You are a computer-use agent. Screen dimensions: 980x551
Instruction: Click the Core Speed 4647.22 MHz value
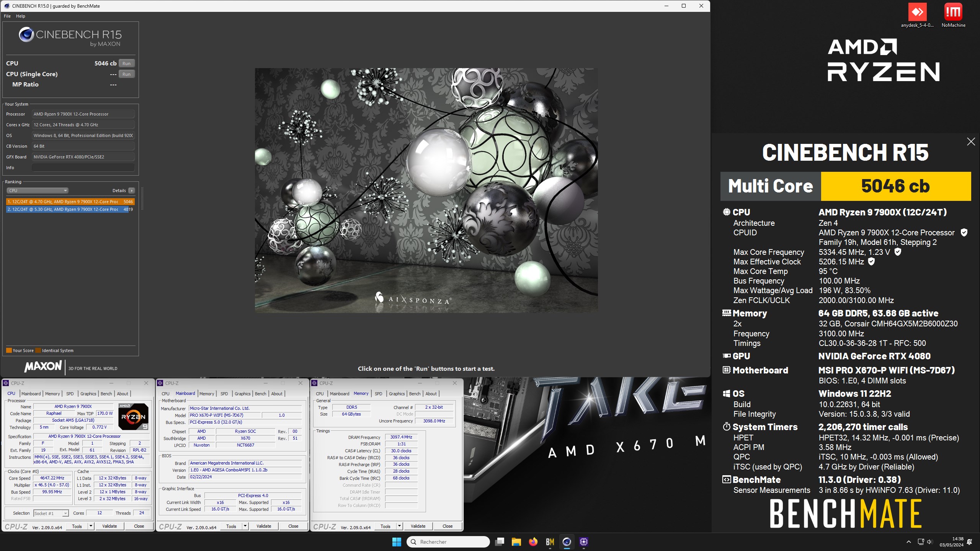point(52,478)
